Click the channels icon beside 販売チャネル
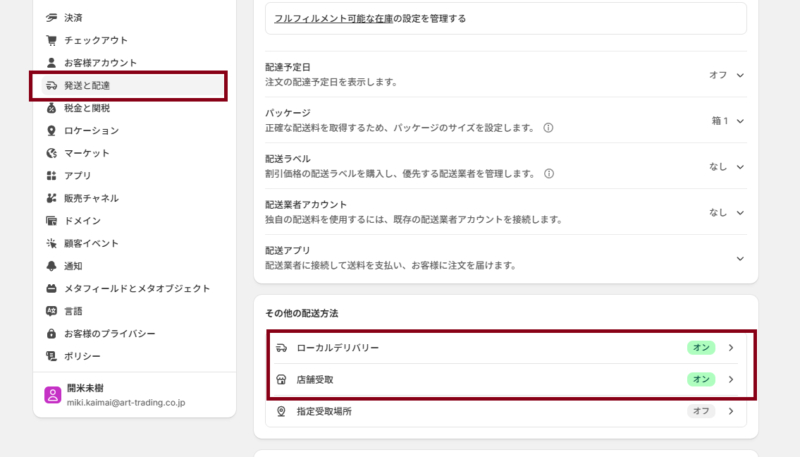This screenshot has height=457, width=800. click(52, 198)
